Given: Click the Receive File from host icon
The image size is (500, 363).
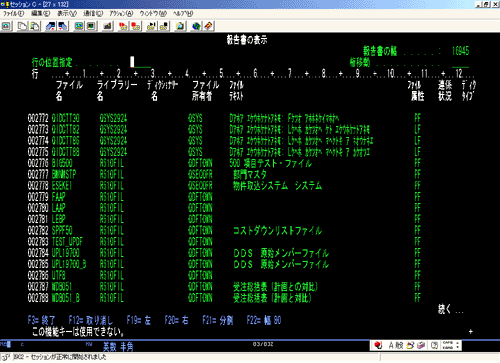Looking at the screenshot, I should pyautogui.click(x=63, y=26).
